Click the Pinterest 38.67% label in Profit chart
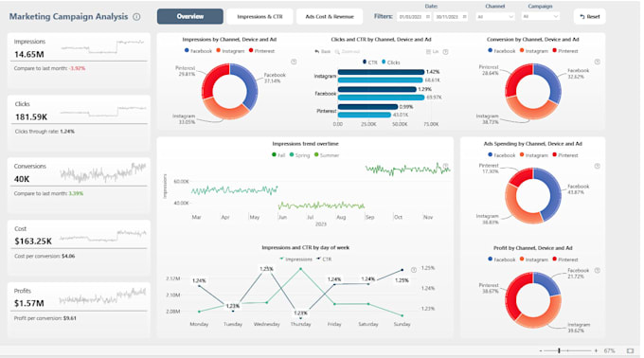The height and width of the screenshot is (358, 644). coord(489,288)
